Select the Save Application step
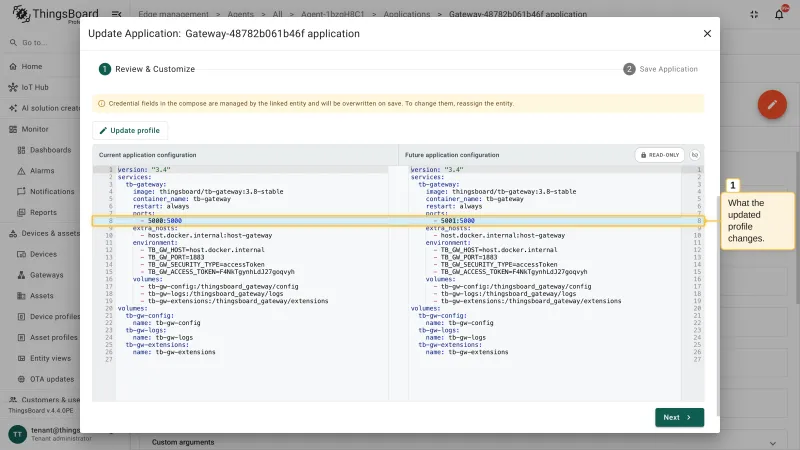 [x=660, y=69]
